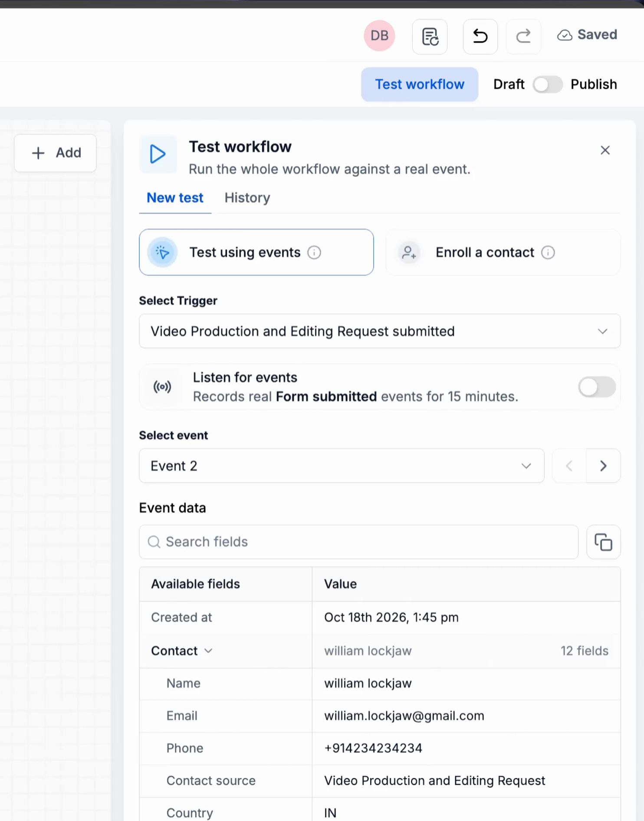Click the Country value IN
Viewport: 644px width, 821px height.
click(330, 813)
